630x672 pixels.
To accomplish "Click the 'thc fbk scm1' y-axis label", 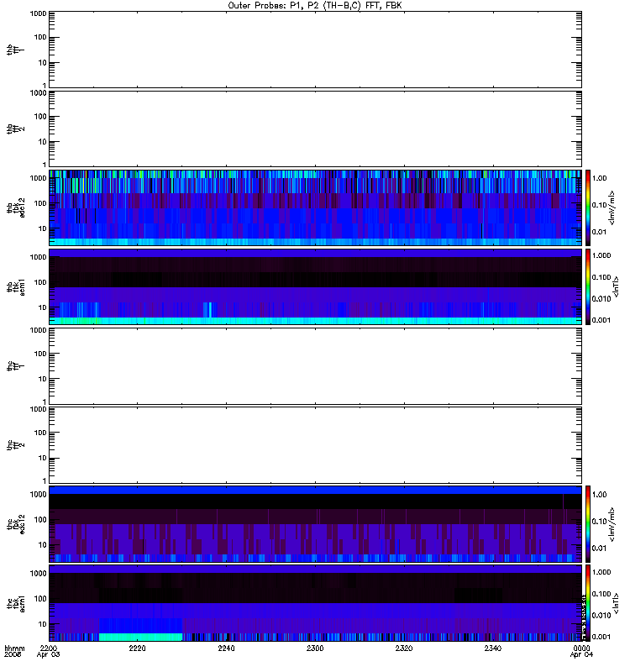I will [16, 603].
